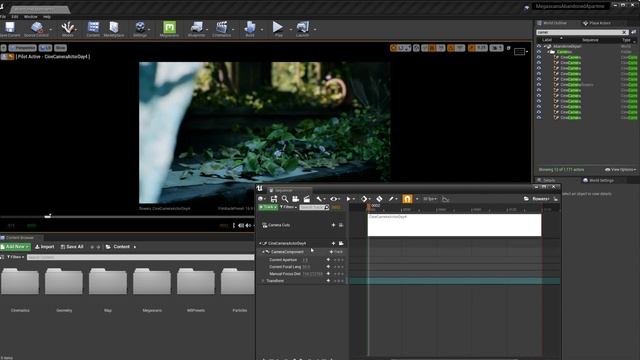Open the Edit menu
Viewport: 640px width, 360px height.
click(15, 17)
